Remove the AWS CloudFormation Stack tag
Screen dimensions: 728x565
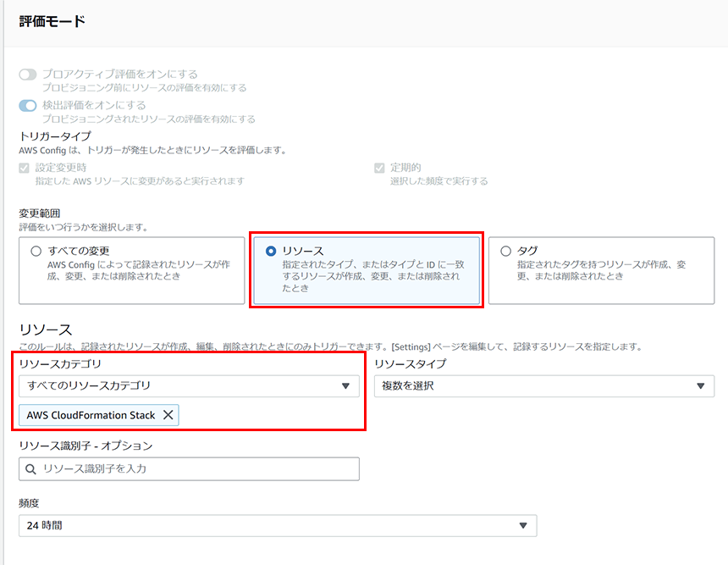(168, 415)
